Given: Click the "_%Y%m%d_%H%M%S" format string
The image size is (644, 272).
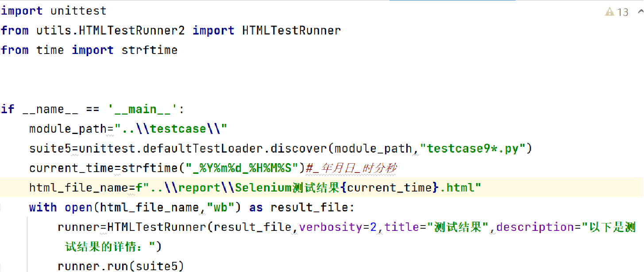Looking at the screenshot, I should point(242,168).
